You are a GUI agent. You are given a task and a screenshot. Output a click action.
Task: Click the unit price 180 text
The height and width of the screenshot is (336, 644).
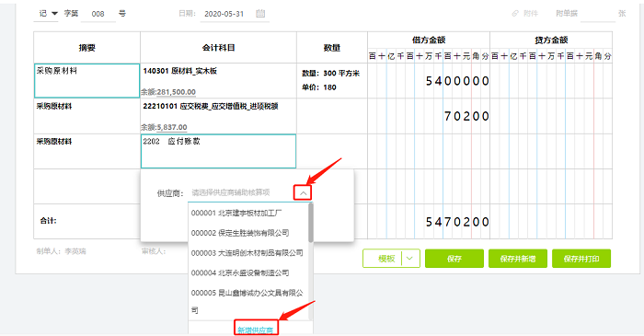click(319, 87)
